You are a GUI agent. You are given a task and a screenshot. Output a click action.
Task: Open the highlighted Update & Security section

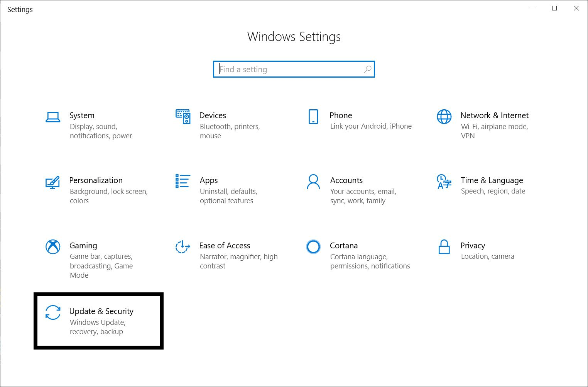coord(98,321)
